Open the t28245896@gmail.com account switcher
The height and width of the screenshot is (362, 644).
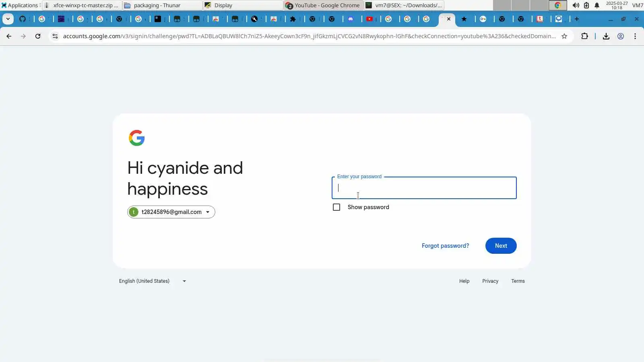[x=171, y=212]
